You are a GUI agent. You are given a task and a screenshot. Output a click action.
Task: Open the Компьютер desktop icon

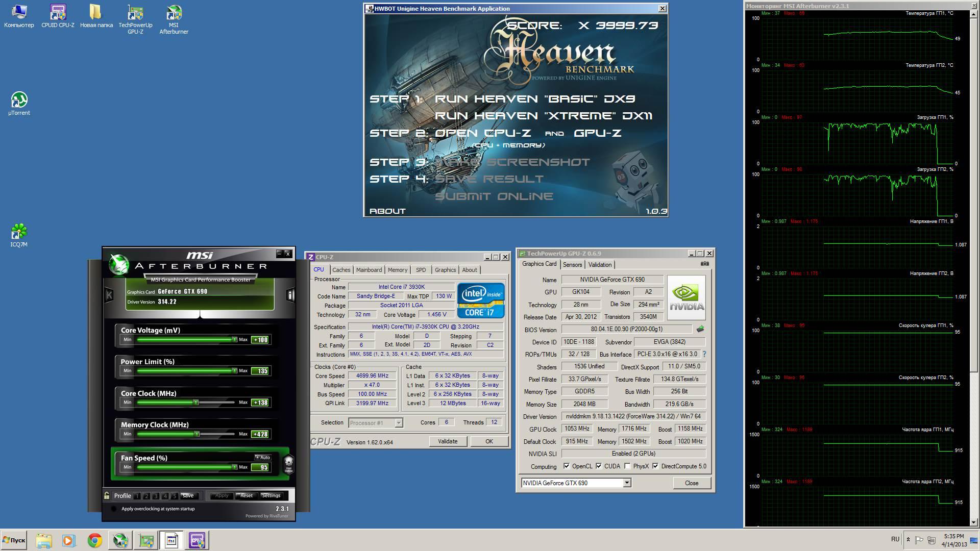(19, 16)
